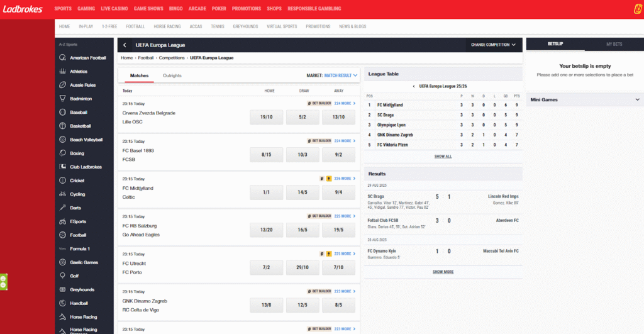
Task: Pick draw odds 14/5 for Midtjylland vs Celtic
Action: coord(302,192)
